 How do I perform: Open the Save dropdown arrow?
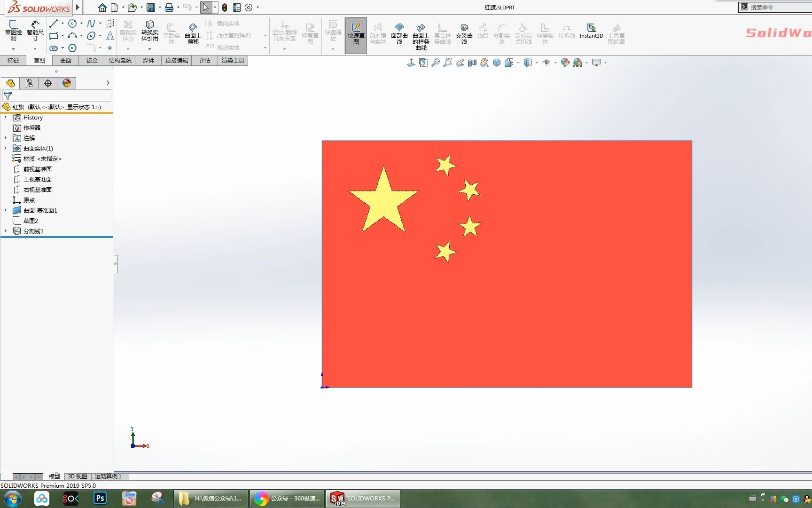[160, 8]
